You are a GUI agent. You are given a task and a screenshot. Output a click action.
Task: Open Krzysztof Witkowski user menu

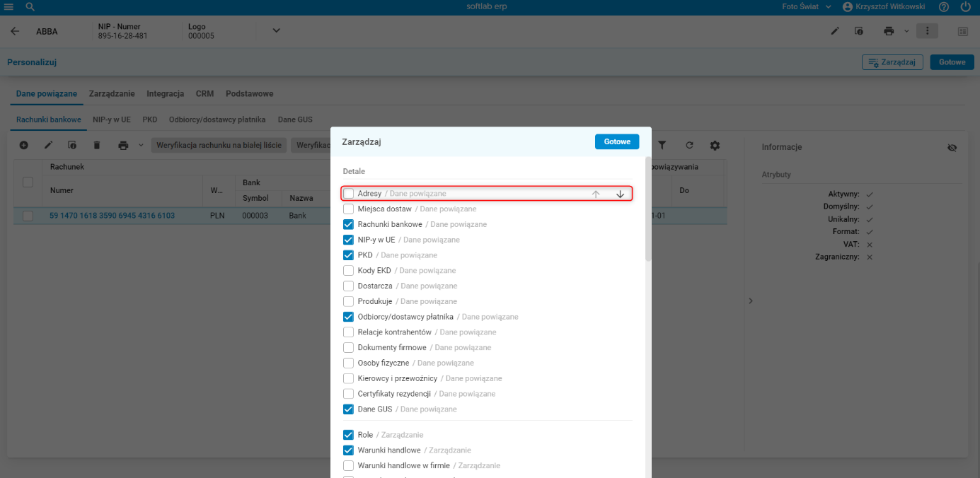(x=884, y=6)
